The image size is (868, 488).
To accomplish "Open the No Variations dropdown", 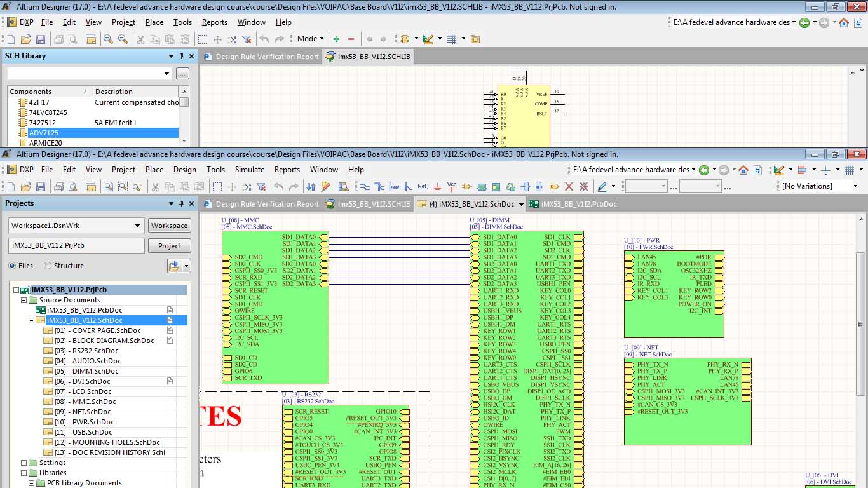I will tap(855, 186).
